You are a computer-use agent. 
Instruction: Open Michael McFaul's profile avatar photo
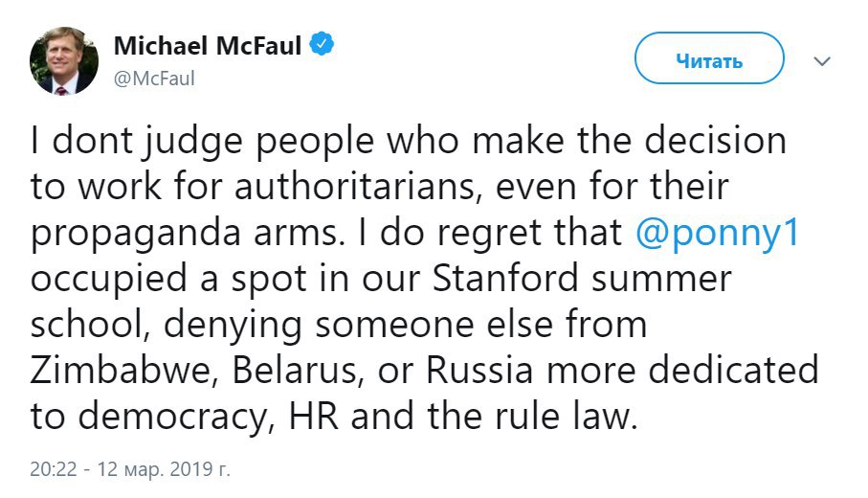(x=64, y=60)
